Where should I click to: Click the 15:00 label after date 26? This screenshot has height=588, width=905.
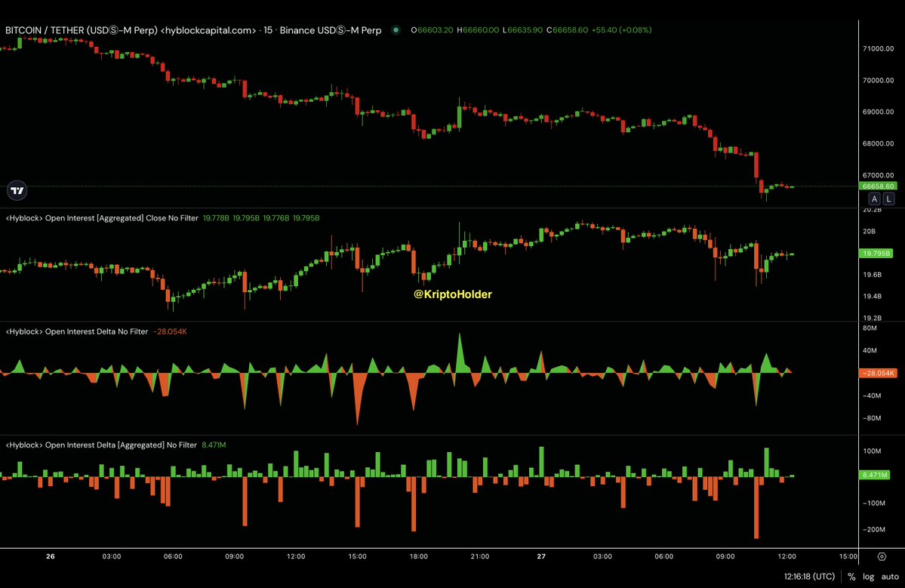tap(357, 557)
